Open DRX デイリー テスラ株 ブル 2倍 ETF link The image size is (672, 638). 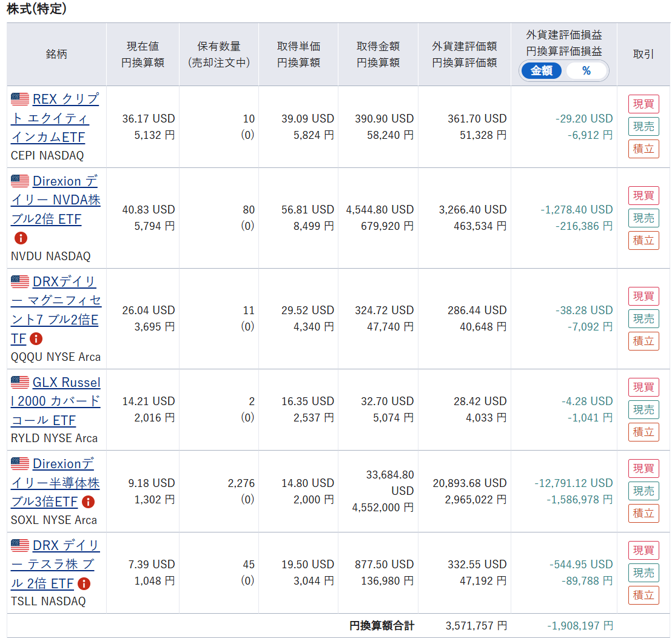tap(55, 564)
